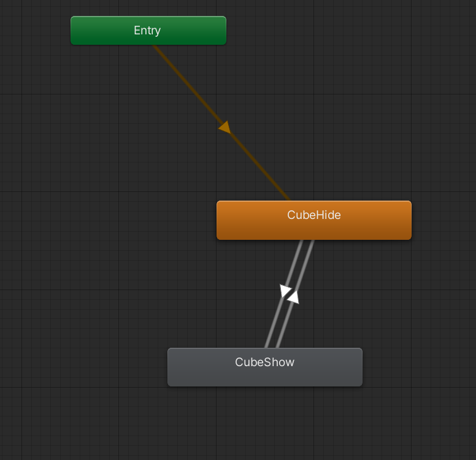The height and width of the screenshot is (460, 476).
Task: Click the "CubeHide" label text
Action: (x=313, y=215)
